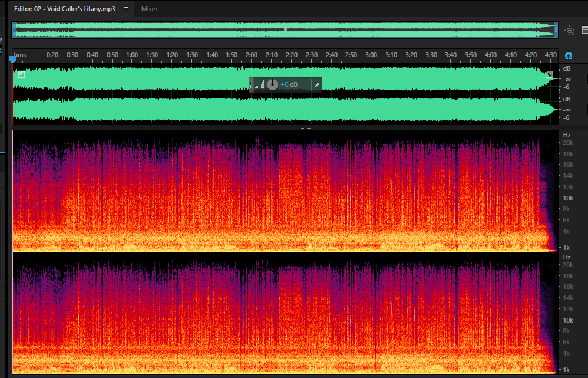This screenshot has width=588, height=378.
Task: Click the 4:00 mark on time ruler
Action: [x=491, y=55]
